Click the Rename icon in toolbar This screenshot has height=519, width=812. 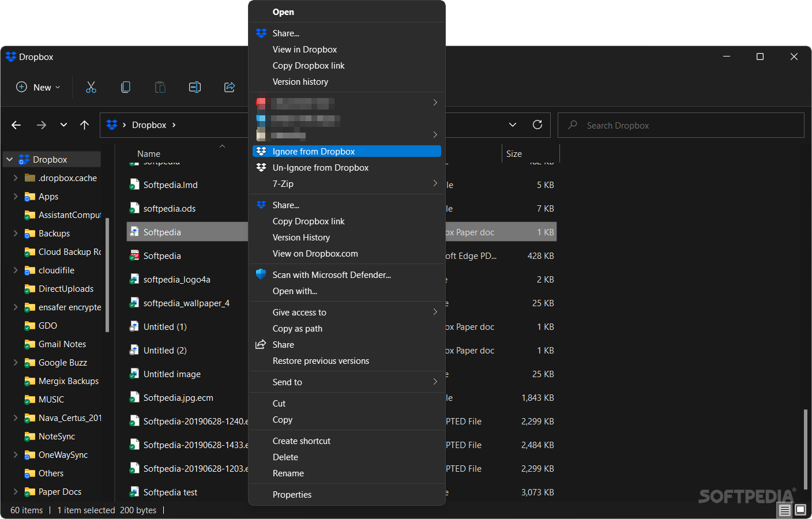point(195,87)
